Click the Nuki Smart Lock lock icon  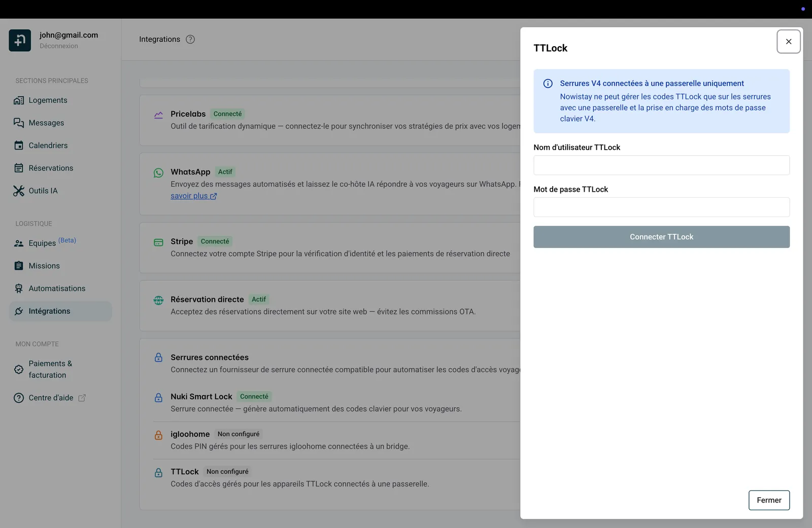158,397
